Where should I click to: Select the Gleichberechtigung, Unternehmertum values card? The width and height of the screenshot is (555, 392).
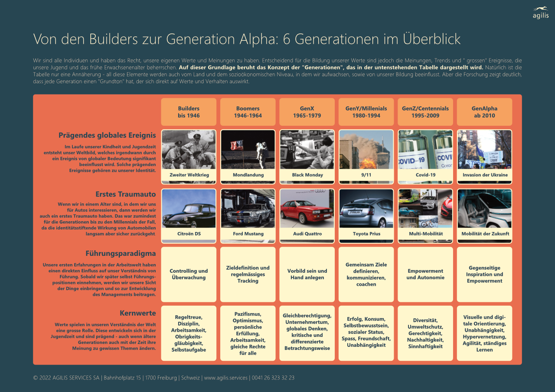coord(307,333)
